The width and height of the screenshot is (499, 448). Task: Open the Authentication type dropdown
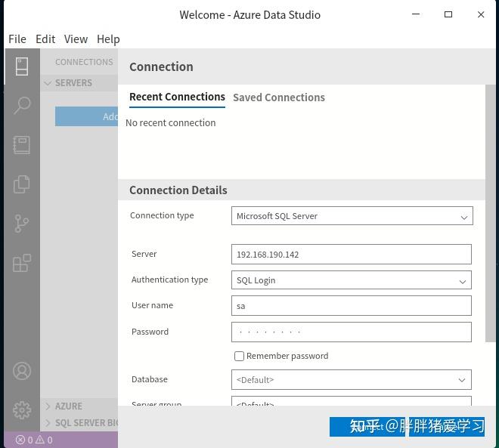[x=352, y=280]
